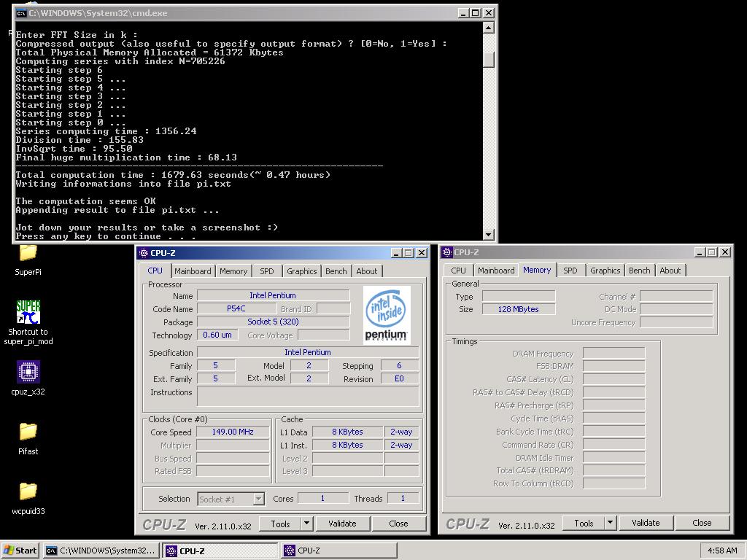747x560 pixels.
Task: Open the wcpuid33 folder icon
Action: coord(28,491)
